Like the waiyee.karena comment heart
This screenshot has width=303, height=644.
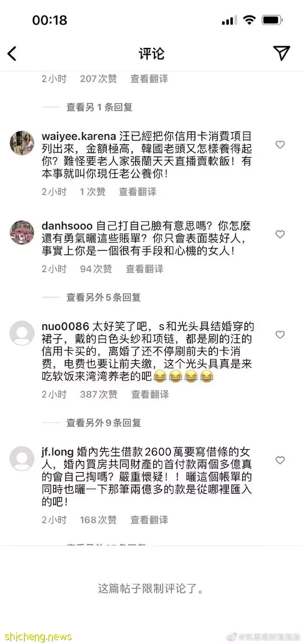(x=280, y=145)
